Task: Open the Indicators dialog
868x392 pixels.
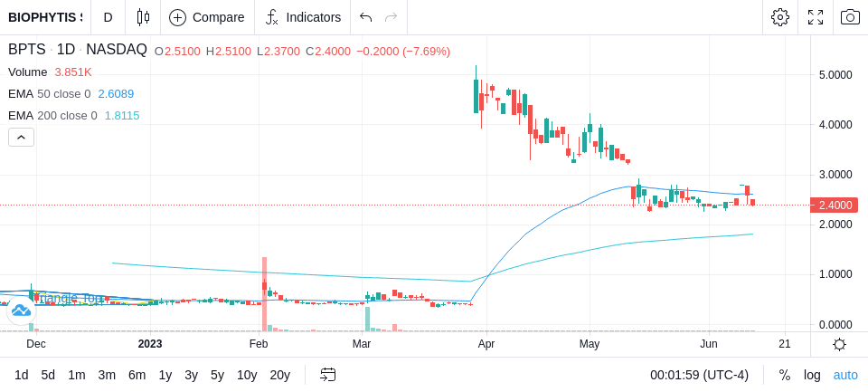Action: tap(303, 17)
